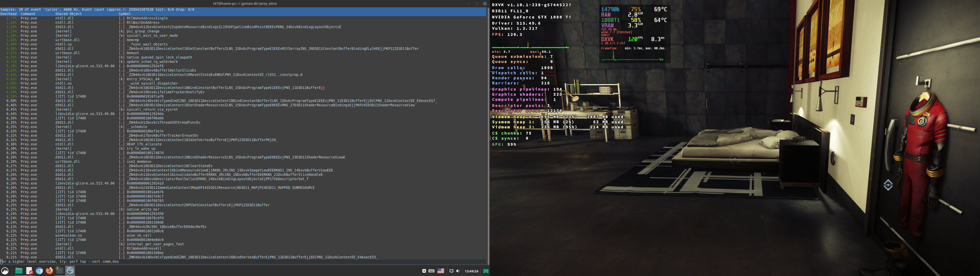Select the 'syscall_exit_to_user_mode' symbol row
This screenshot has height=276, width=980.
243,36
